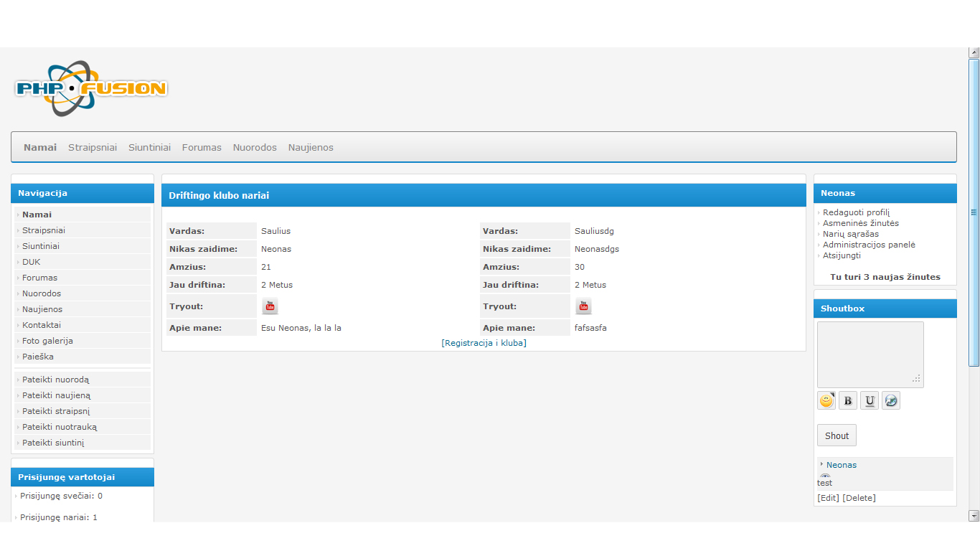The width and height of the screenshot is (980, 551).
Task: Open Straipsniai in the top menu bar
Action: point(93,147)
